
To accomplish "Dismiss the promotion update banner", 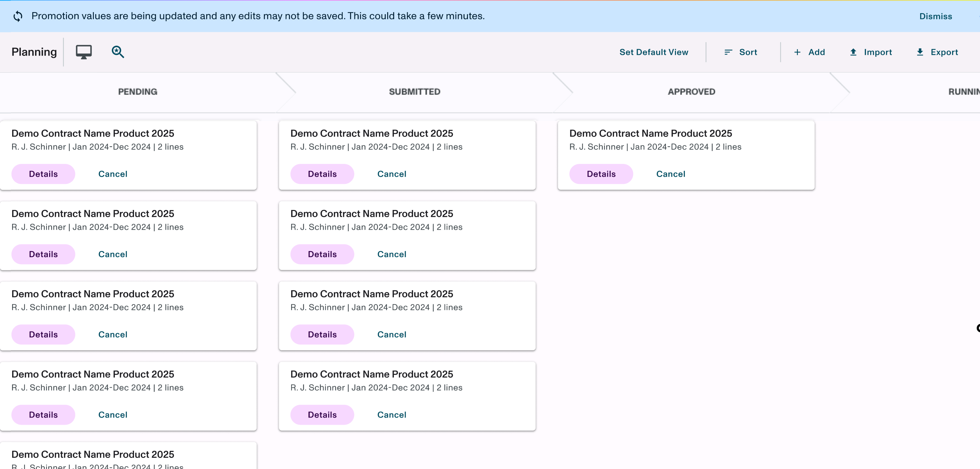I will pyautogui.click(x=936, y=16).
